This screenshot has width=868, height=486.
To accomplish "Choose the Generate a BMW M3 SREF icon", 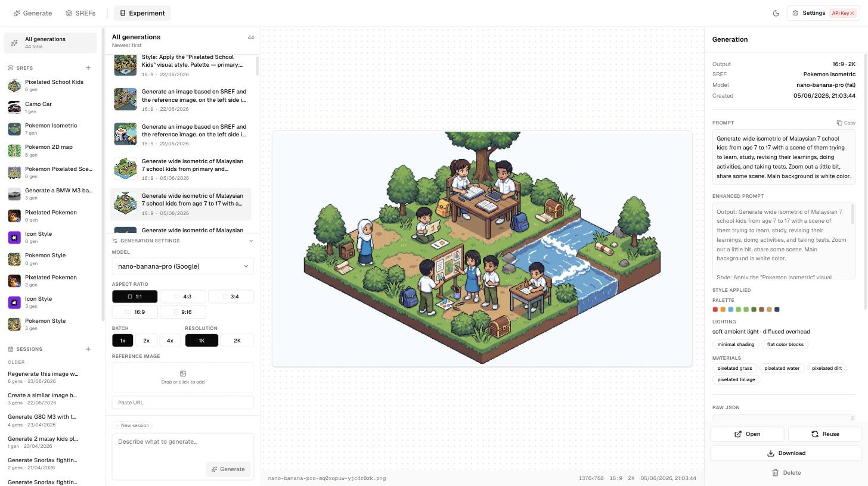I will coord(14,194).
